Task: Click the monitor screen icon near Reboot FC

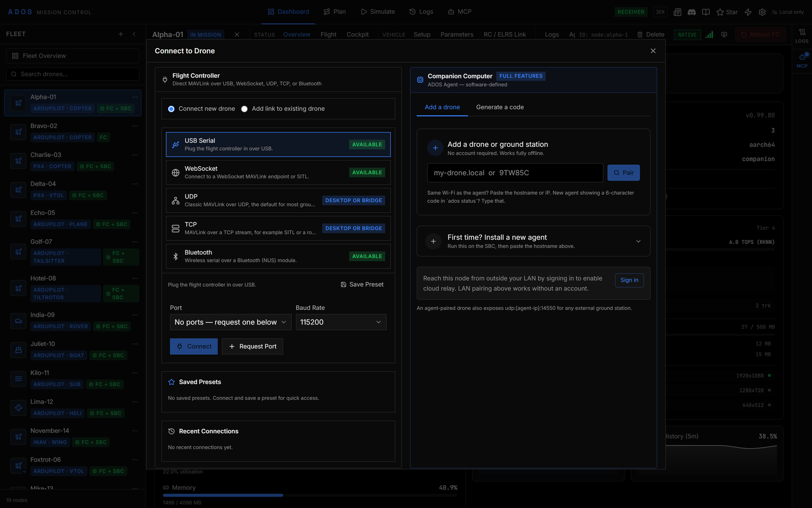Action: pos(724,35)
